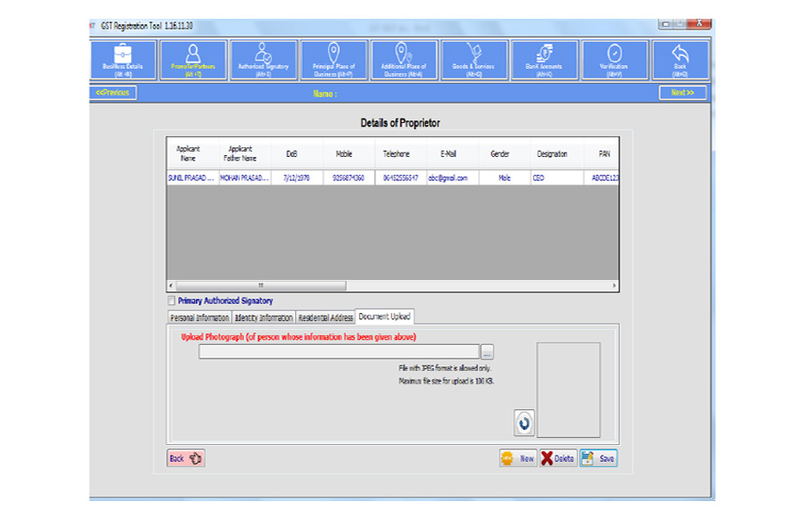Click the Back arrow toolbar icon
Viewport: 812px width, 510px height.
680,60
